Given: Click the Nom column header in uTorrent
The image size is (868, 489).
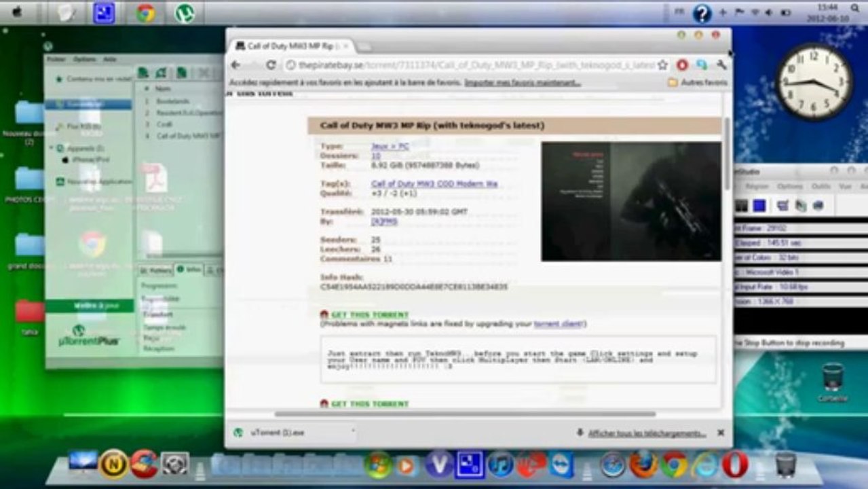Looking at the screenshot, I should [163, 88].
